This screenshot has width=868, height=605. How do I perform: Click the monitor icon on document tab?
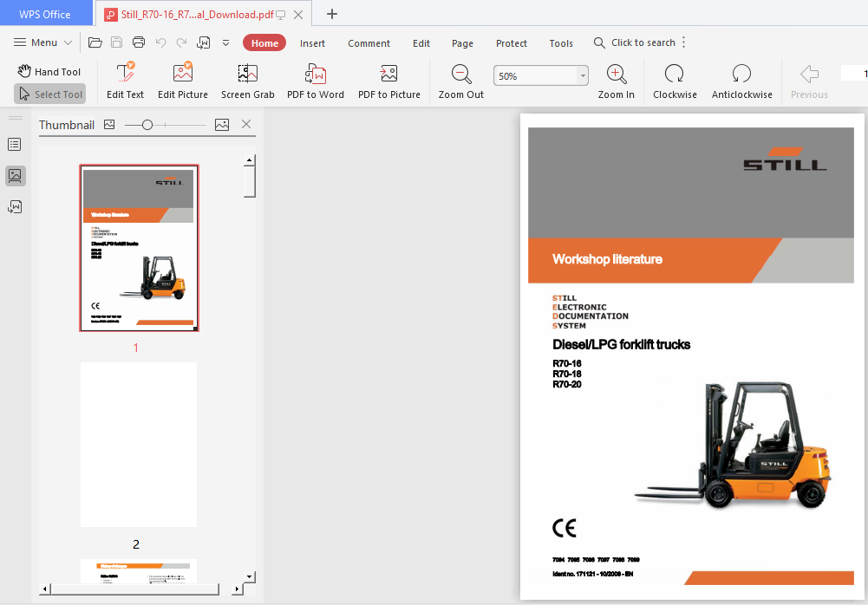281,15
